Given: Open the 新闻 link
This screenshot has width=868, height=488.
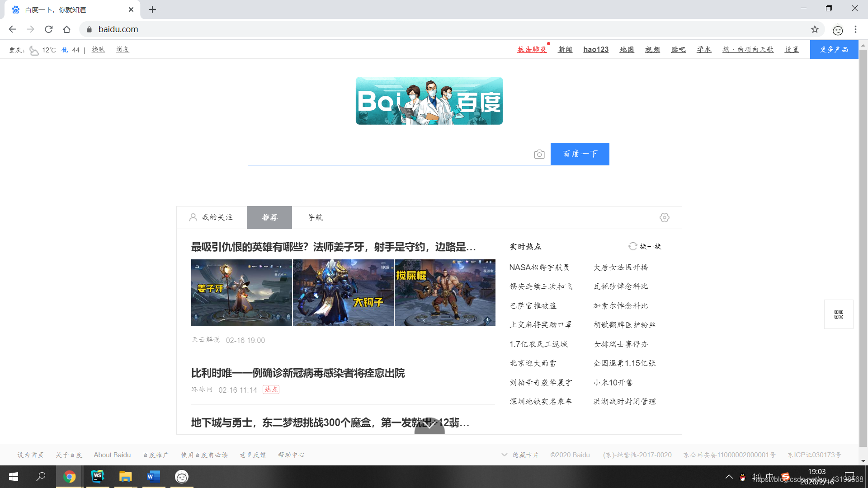Looking at the screenshot, I should point(565,50).
